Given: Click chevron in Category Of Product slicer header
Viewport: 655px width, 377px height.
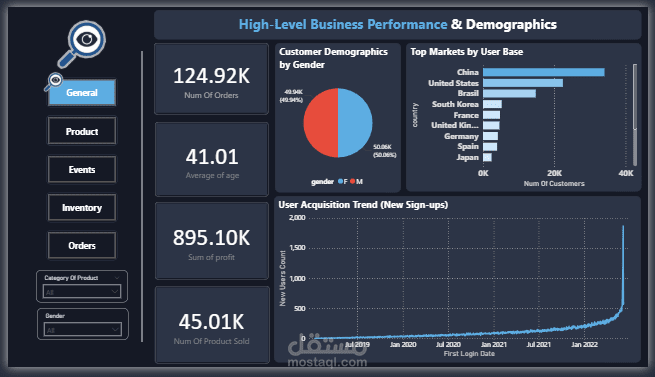Looking at the screenshot, I should 117,278.
